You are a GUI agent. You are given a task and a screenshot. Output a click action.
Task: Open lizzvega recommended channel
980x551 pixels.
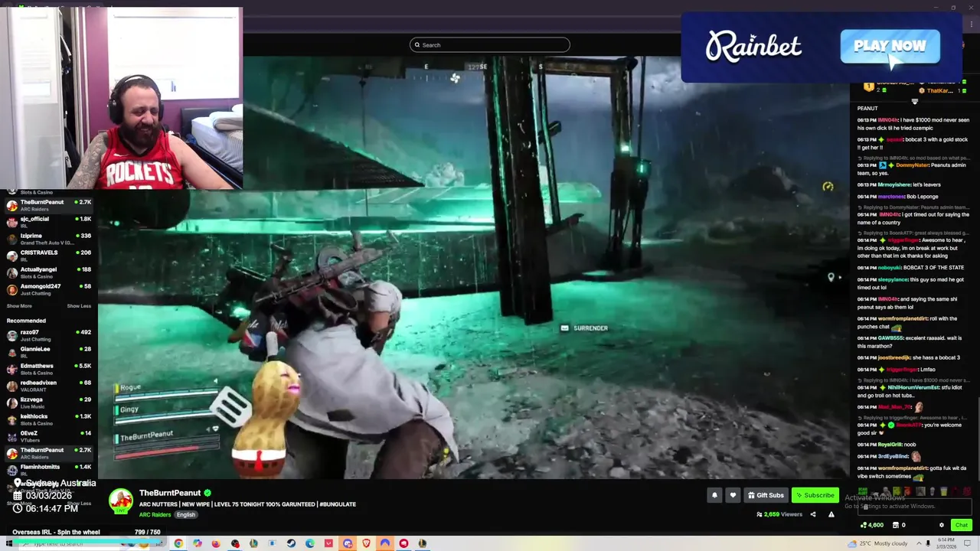(50, 403)
